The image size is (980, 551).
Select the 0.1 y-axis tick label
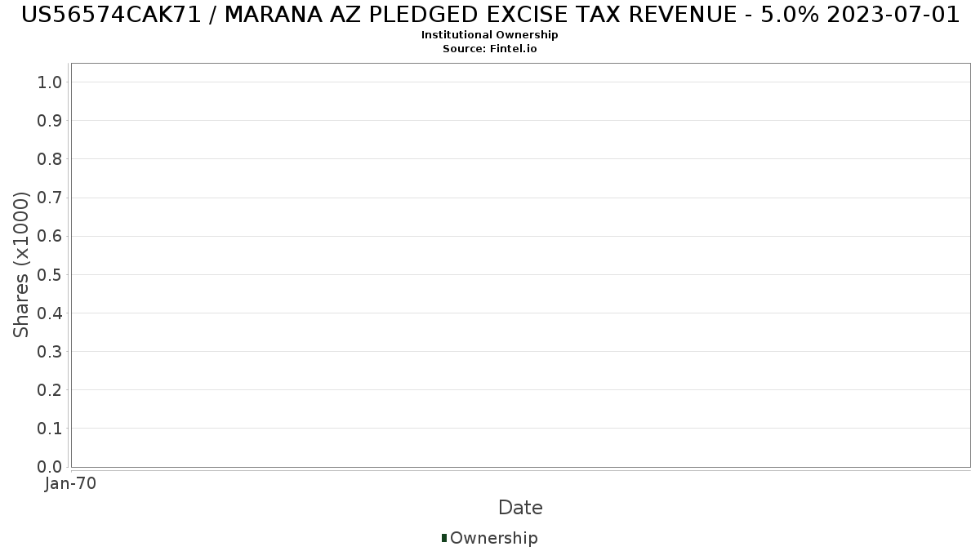pos(50,429)
